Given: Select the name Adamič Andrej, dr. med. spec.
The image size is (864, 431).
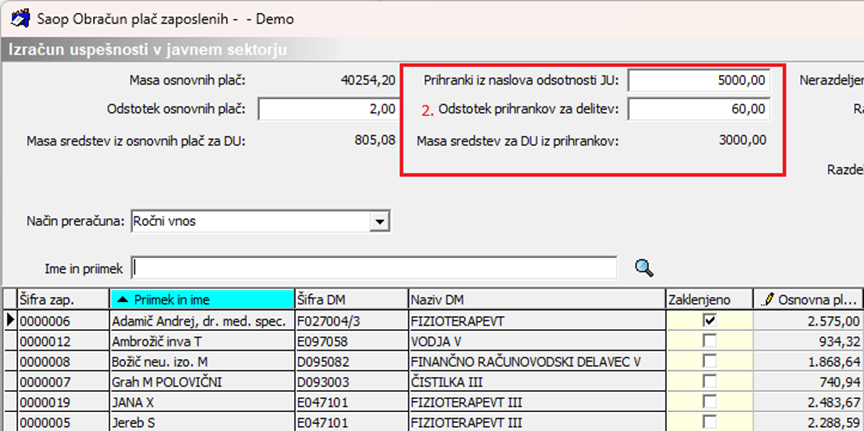Looking at the screenshot, I should click(199, 321).
